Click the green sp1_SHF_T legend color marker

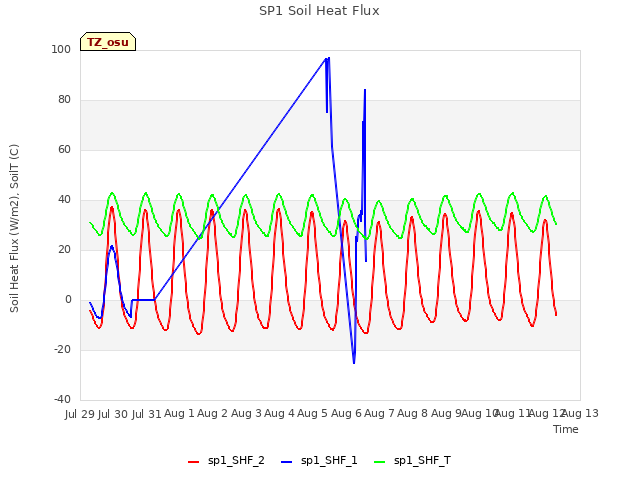click(x=380, y=462)
